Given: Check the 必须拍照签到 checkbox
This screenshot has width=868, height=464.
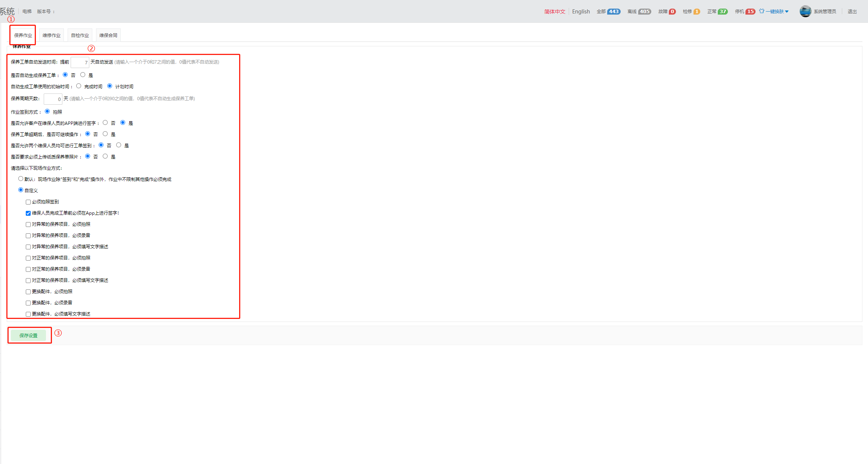Looking at the screenshot, I should tap(28, 202).
